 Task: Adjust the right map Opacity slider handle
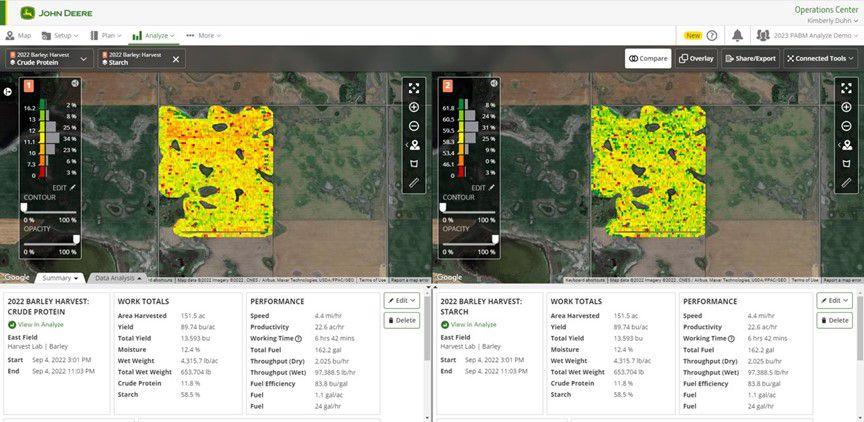[495, 239]
